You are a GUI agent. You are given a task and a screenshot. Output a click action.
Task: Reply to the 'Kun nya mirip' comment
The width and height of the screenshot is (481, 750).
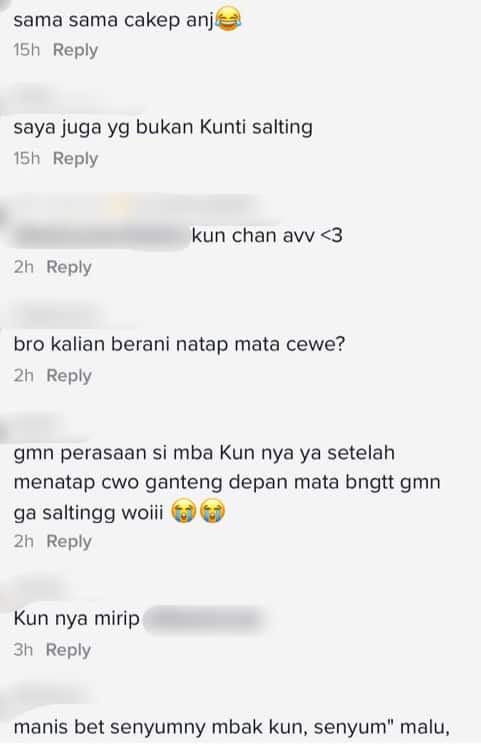pyautogui.click(x=68, y=651)
